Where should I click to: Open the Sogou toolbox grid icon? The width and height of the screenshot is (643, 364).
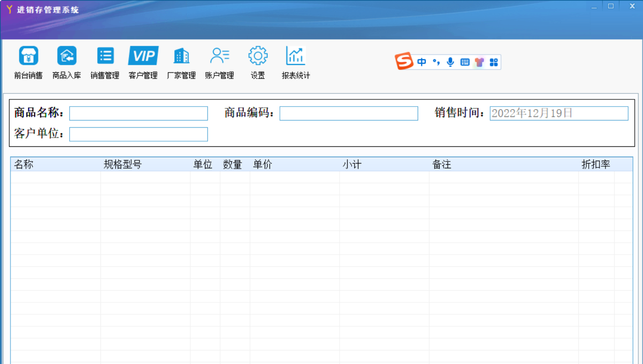click(494, 62)
